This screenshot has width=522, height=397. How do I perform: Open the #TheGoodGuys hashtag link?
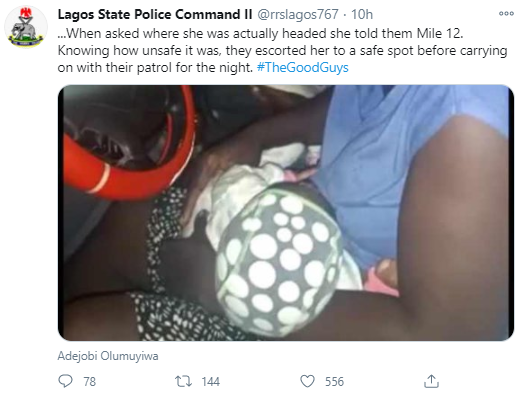coord(303,67)
